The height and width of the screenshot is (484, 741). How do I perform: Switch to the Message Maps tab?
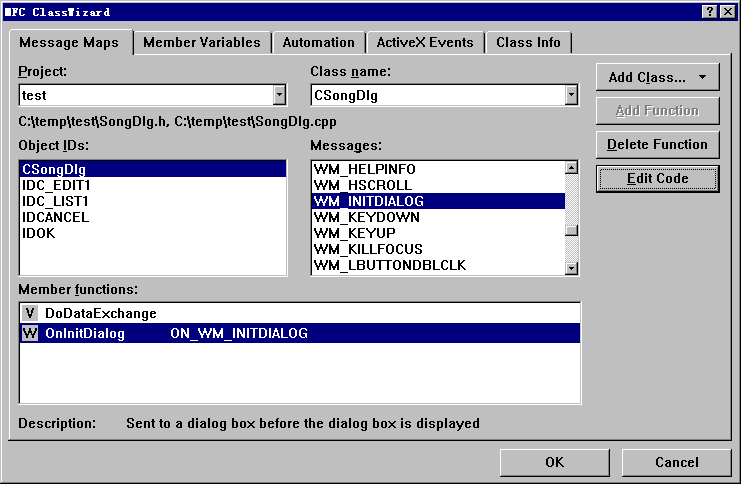[69, 43]
